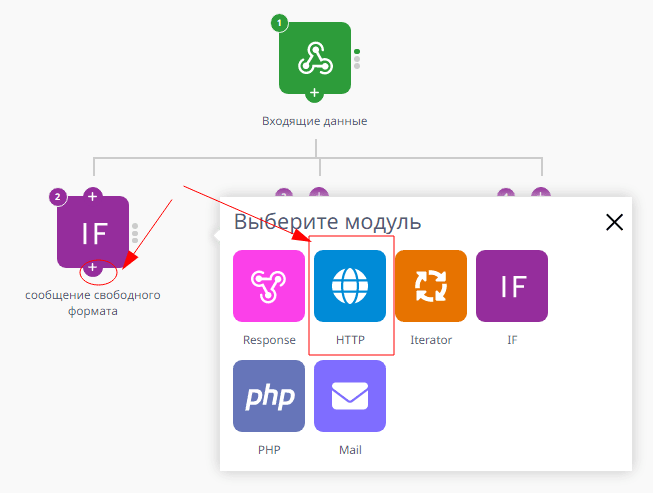Open three-dot menu beside IF node
The image size is (653, 493).
coord(135,233)
